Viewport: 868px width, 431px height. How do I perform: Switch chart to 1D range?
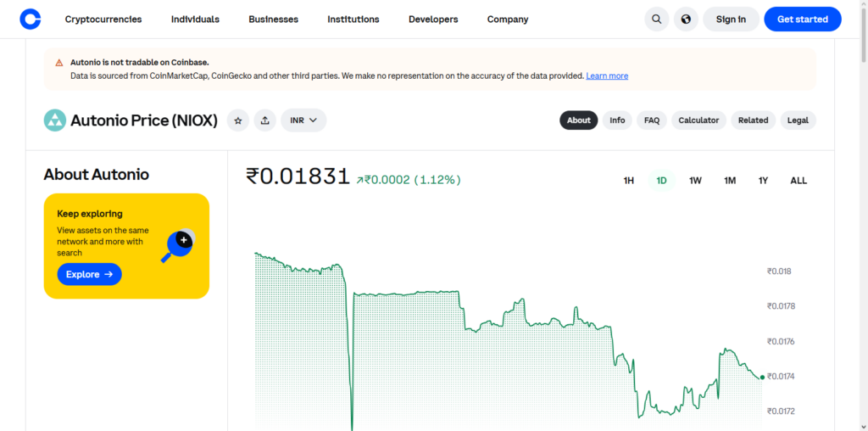pyautogui.click(x=661, y=181)
